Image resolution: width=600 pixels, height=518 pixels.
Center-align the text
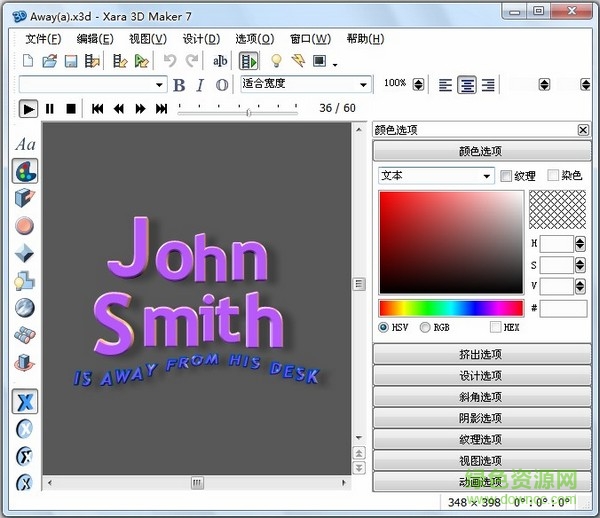(x=467, y=85)
